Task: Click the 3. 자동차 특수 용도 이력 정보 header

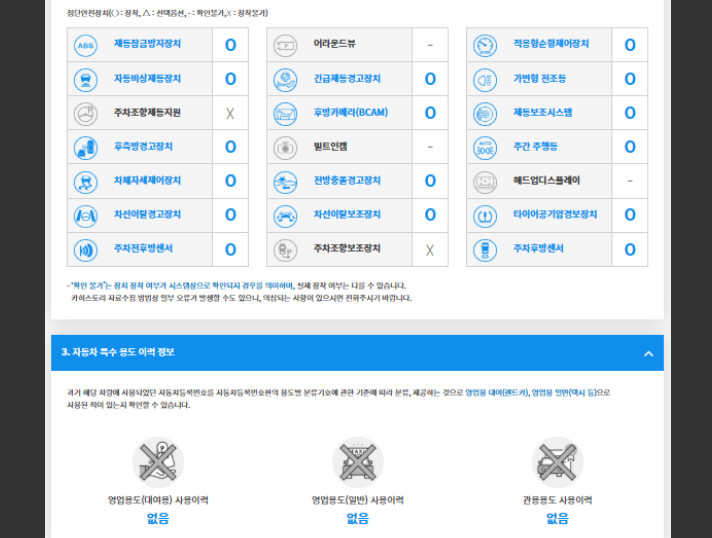Action: [118, 353]
